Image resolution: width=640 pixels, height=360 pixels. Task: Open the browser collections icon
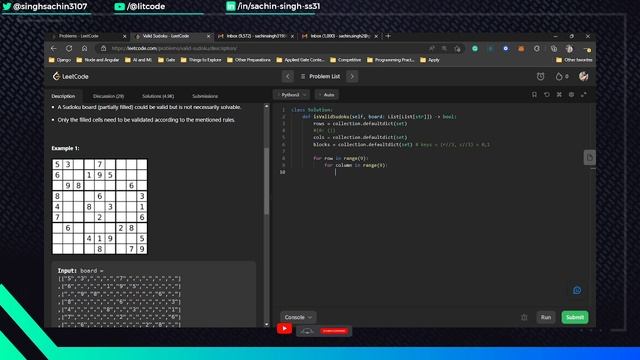[x=554, y=48]
